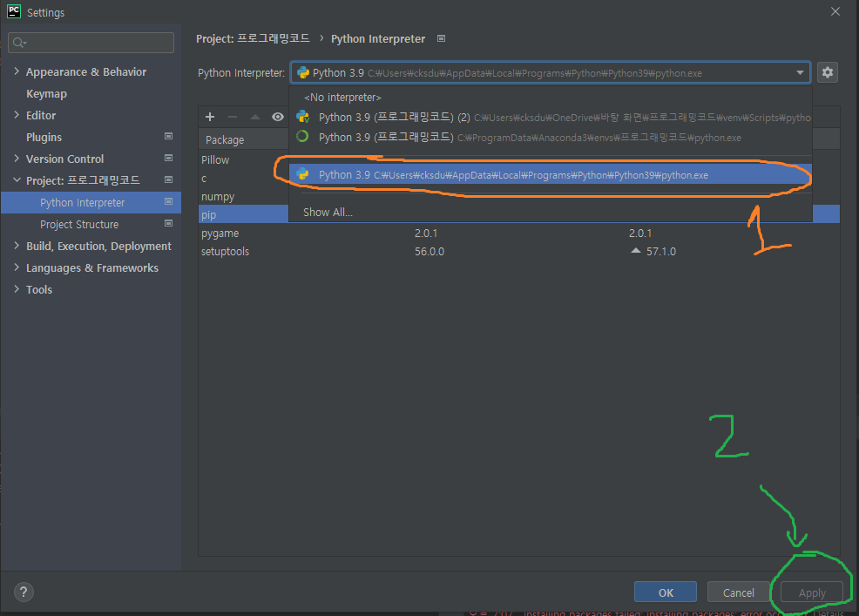
Task: Click the project-level badge next to Plugins
Action: (169, 137)
